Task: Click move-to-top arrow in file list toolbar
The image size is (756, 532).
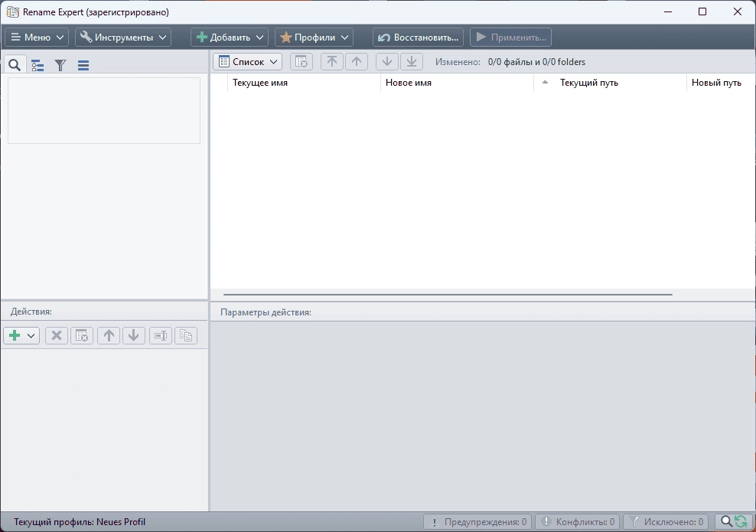Action: 332,62
